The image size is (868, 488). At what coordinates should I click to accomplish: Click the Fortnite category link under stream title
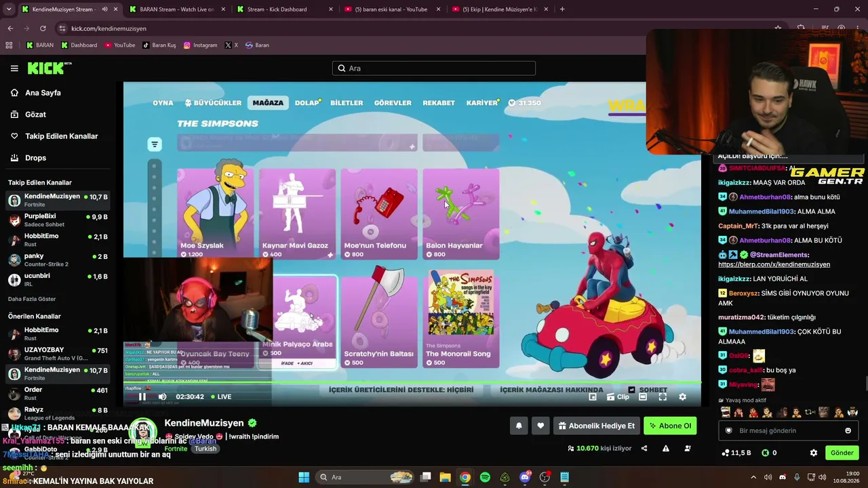point(176,449)
